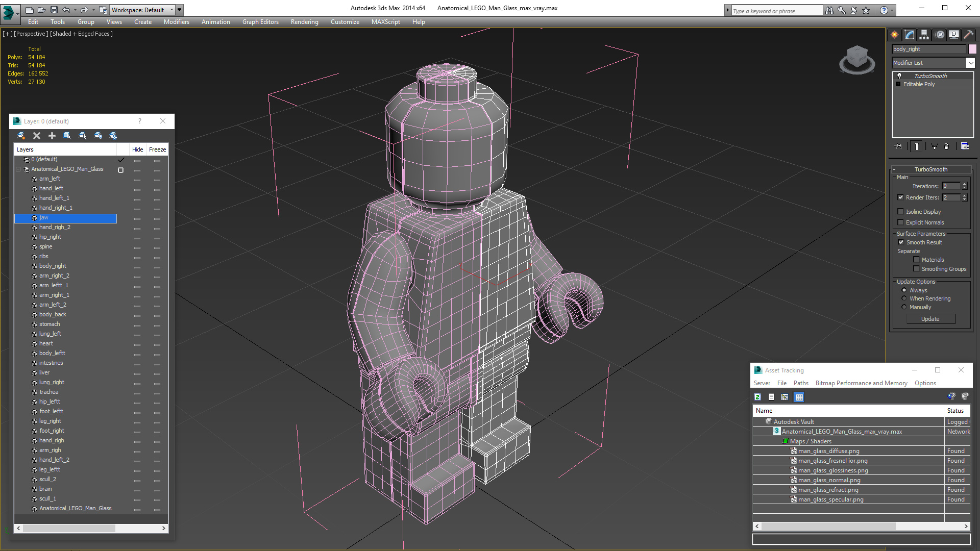
Task: Click the Redo arrow icon
Action: [x=84, y=10]
